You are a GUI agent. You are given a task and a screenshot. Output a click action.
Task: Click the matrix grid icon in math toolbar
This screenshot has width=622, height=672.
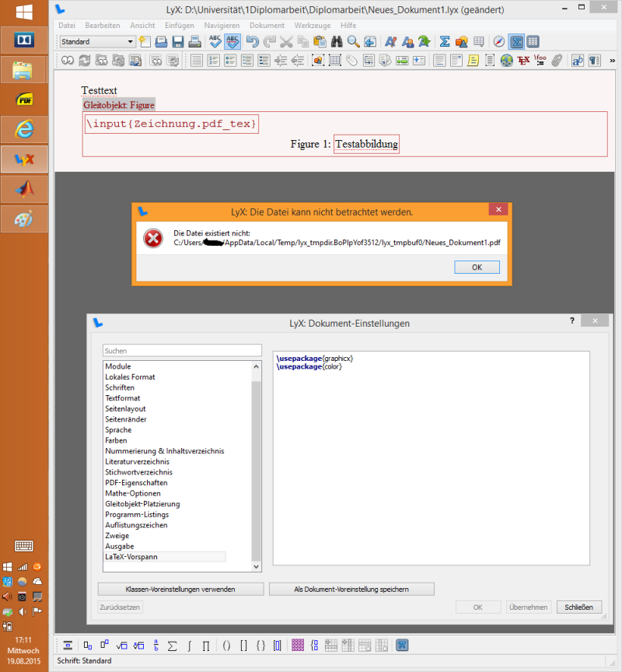point(297,646)
